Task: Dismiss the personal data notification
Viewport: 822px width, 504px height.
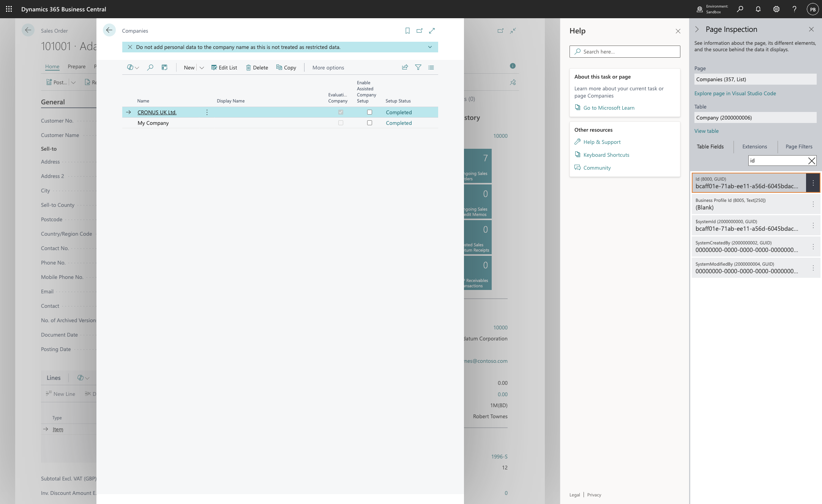Action: 130,47
